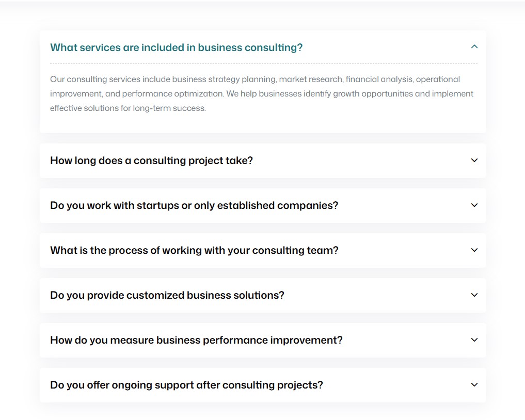Open customized business solutions answer via chevron
Screen dimensions: 525x420
click(474, 295)
